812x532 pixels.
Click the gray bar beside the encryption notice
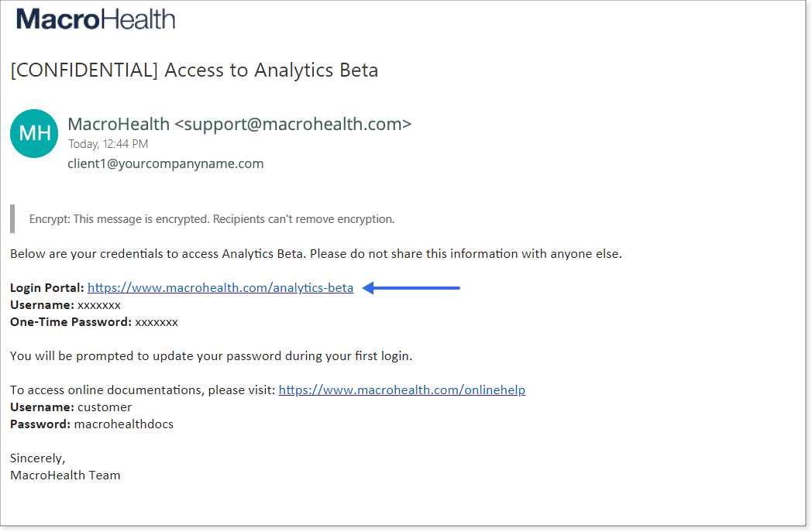pos(12,219)
